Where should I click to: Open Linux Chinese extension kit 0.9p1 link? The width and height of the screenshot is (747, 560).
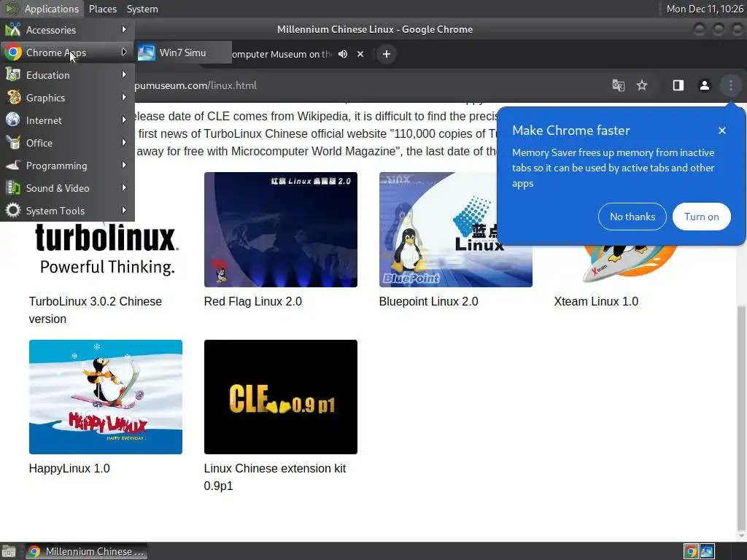275,477
